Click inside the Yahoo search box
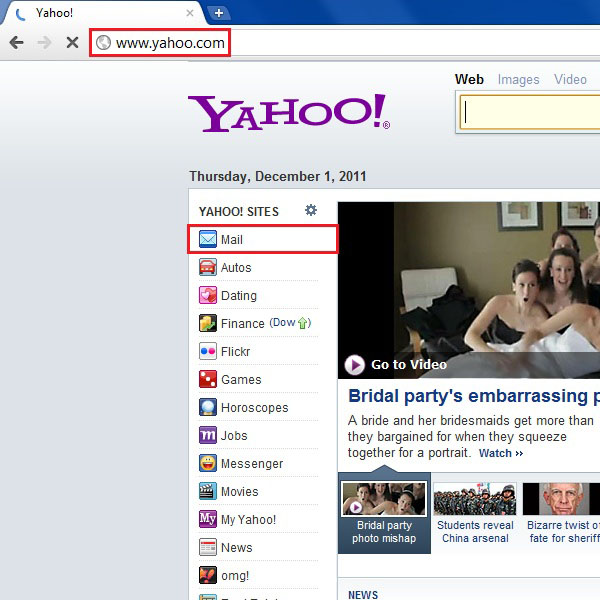The width and height of the screenshot is (600, 600). pos(530,112)
